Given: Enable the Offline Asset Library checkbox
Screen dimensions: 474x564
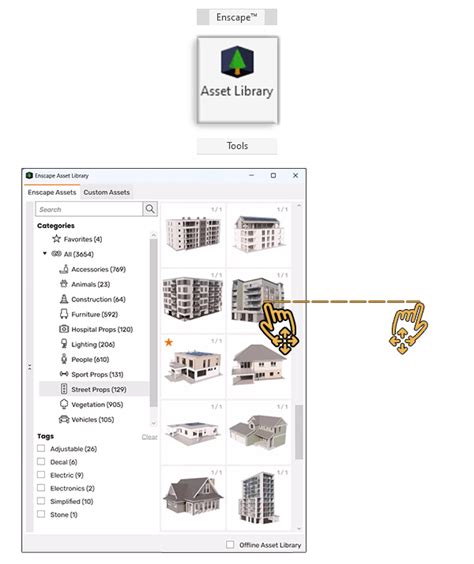Looking at the screenshot, I should point(230,545).
